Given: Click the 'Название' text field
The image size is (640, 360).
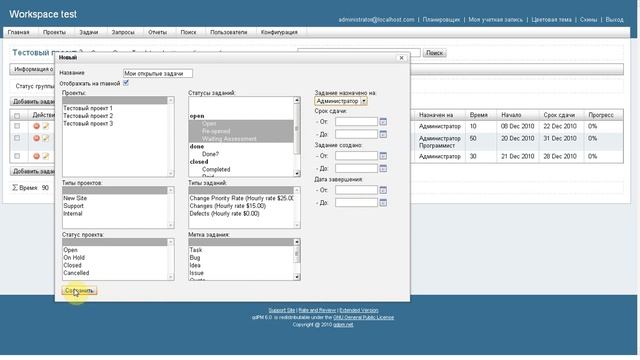Looking at the screenshot, I should coord(158,73).
